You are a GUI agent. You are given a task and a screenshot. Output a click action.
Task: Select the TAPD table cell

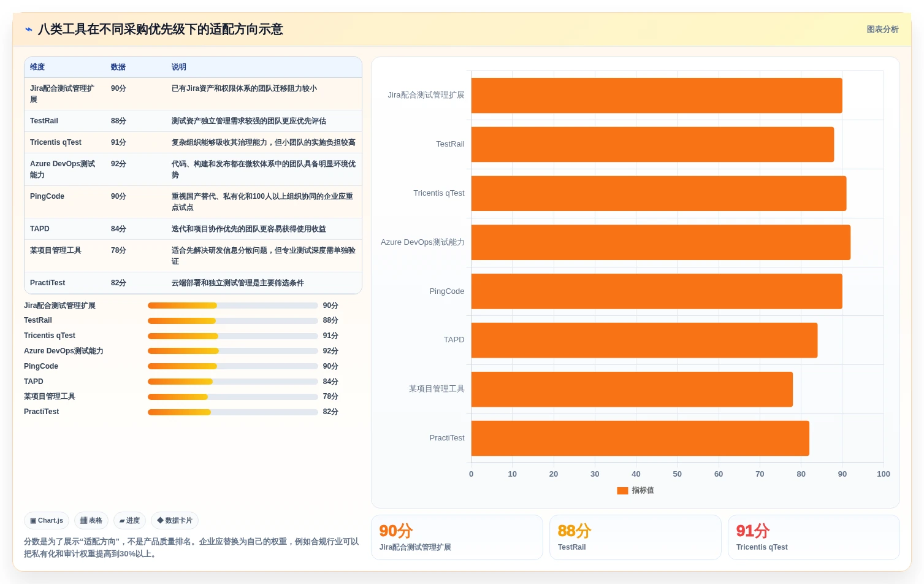coord(40,229)
